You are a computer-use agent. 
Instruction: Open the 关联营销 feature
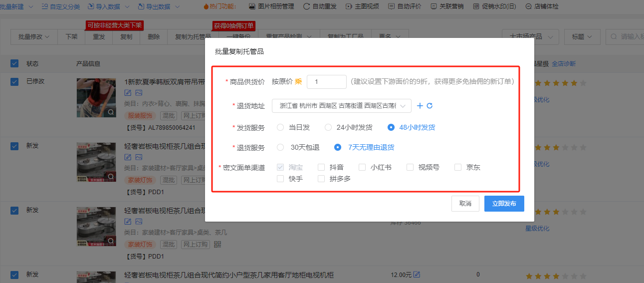(447, 6)
